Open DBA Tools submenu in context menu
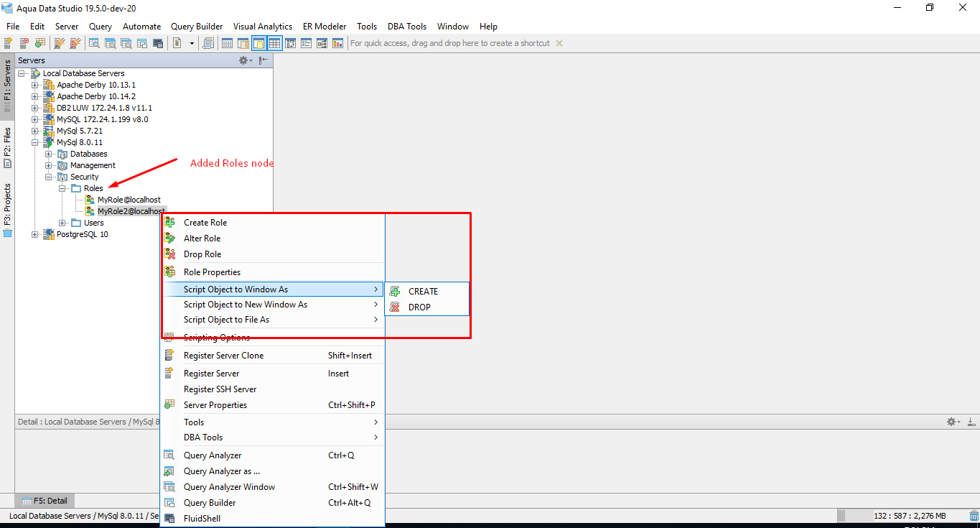The width and height of the screenshot is (980, 528). point(273,437)
